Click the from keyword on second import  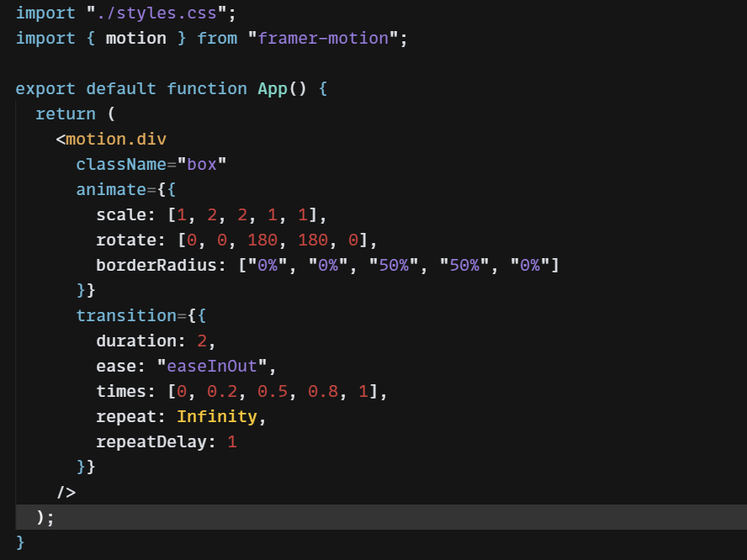[x=217, y=38]
